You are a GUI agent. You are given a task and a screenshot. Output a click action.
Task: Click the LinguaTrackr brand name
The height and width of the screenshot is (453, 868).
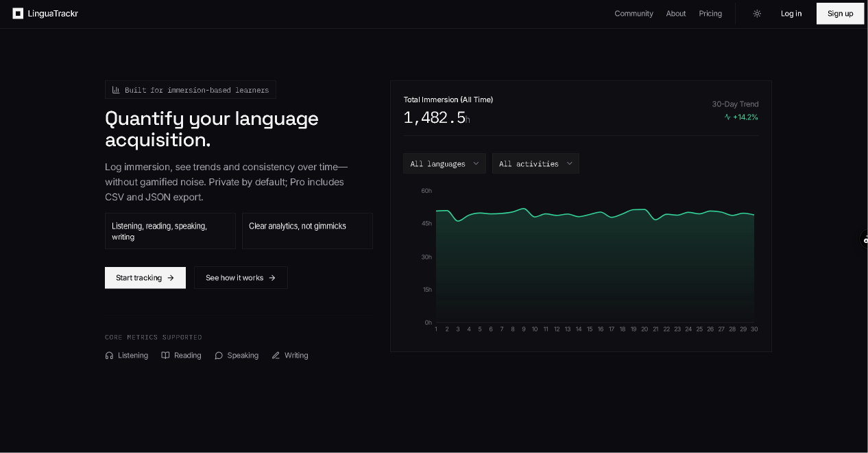tap(53, 14)
